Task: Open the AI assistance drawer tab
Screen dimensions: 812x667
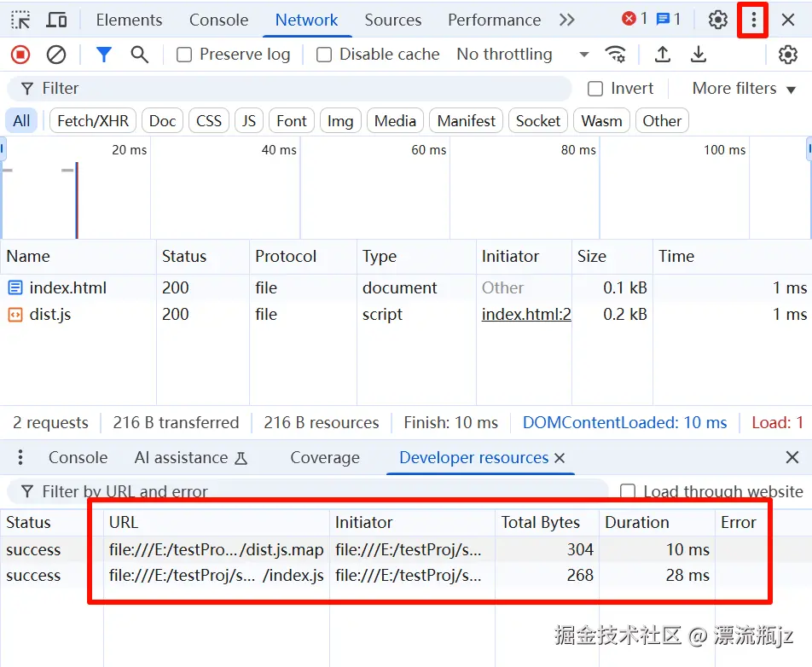Action: pyautogui.click(x=191, y=458)
